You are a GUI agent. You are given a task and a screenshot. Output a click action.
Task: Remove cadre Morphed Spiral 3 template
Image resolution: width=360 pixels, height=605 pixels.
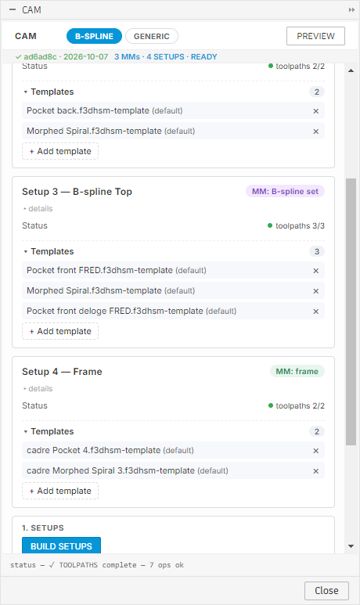pyautogui.click(x=316, y=471)
